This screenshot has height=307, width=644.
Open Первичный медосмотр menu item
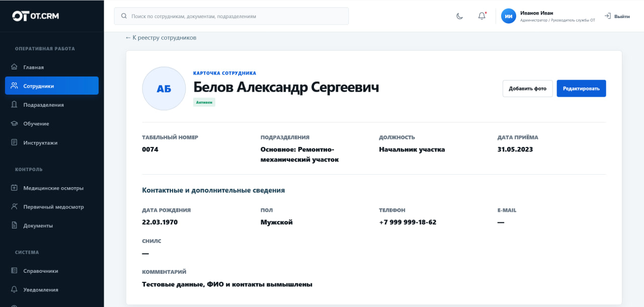pyautogui.click(x=52, y=206)
